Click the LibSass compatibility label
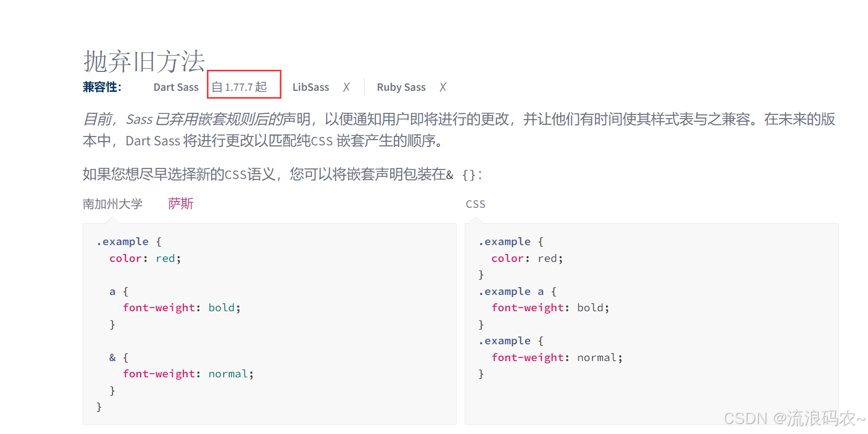868x434 pixels. pyautogui.click(x=311, y=87)
